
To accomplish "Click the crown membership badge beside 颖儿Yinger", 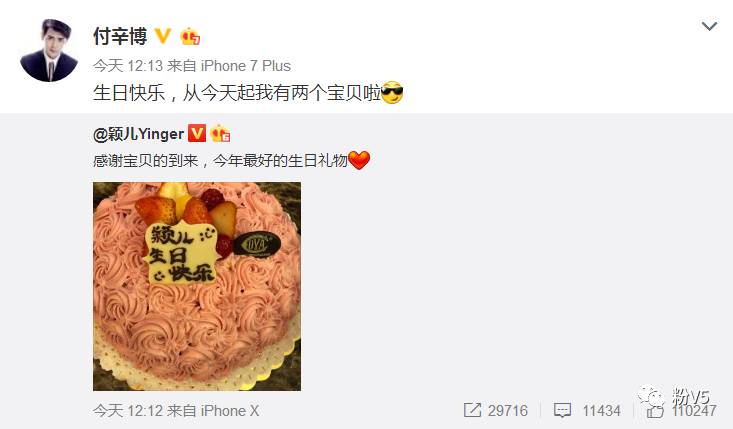I will pos(220,134).
